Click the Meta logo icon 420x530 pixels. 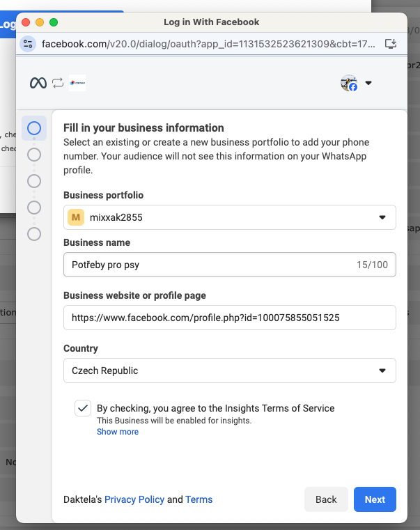38,84
